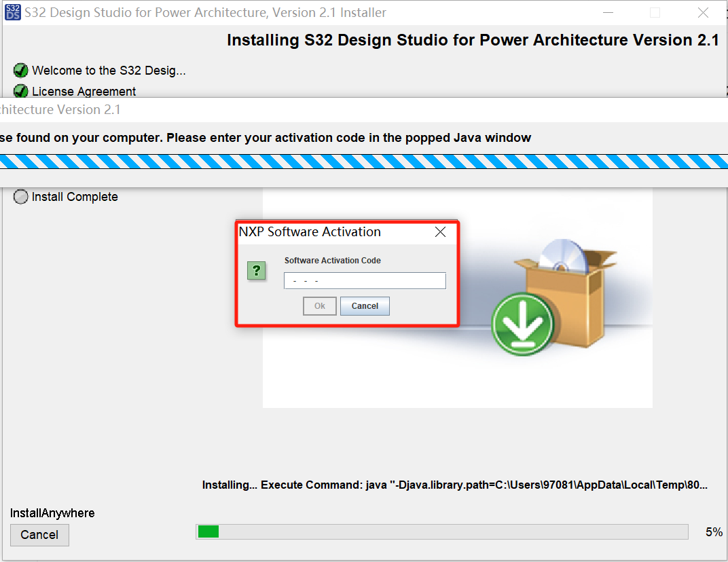
Task: Click the 'Installing... Execute Command' status text
Action: pyautogui.click(x=455, y=485)
